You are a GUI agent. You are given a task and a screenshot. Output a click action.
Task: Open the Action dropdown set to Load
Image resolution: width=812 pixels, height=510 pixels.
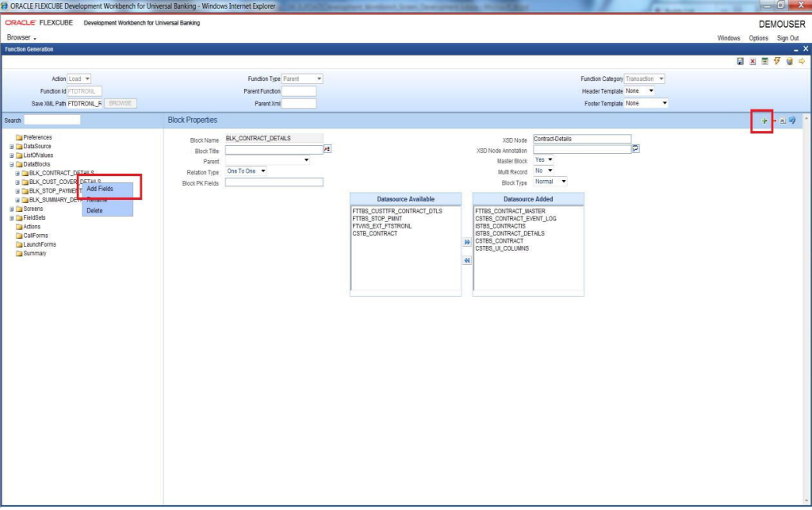(x=79, y=79)
